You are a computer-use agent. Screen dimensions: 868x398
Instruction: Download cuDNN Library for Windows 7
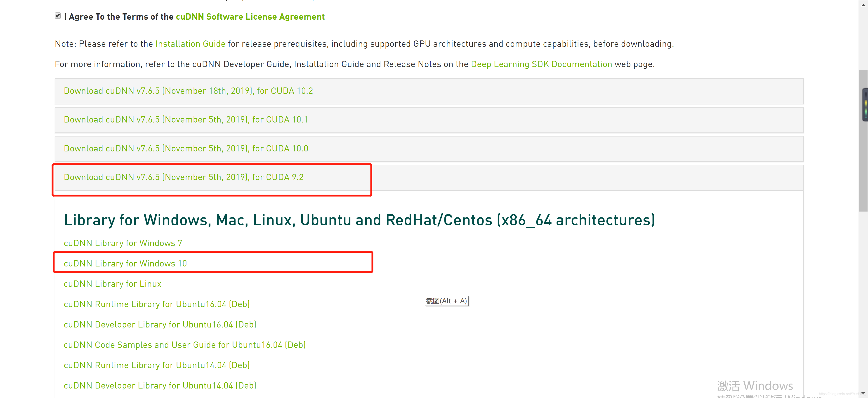click(x=123, y=243)
